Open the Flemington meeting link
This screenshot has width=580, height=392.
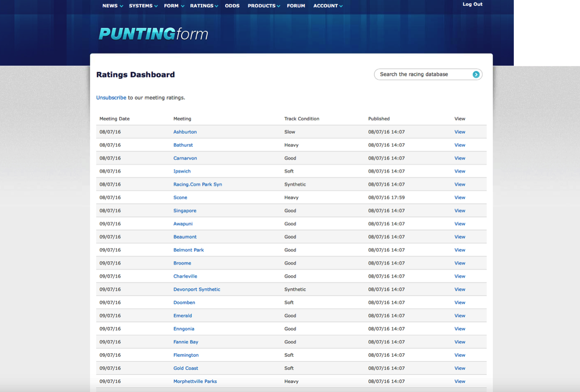coord(186,355)
